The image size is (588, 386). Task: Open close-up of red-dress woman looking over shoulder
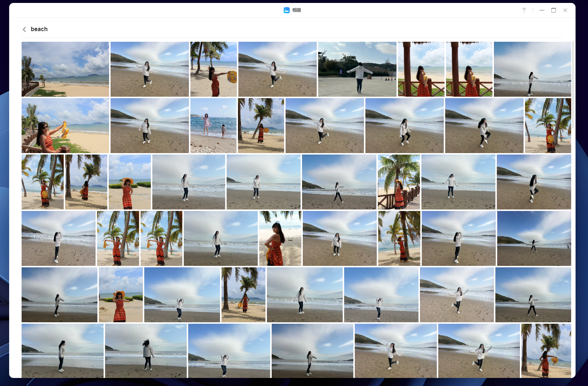[x=280, y=238]
